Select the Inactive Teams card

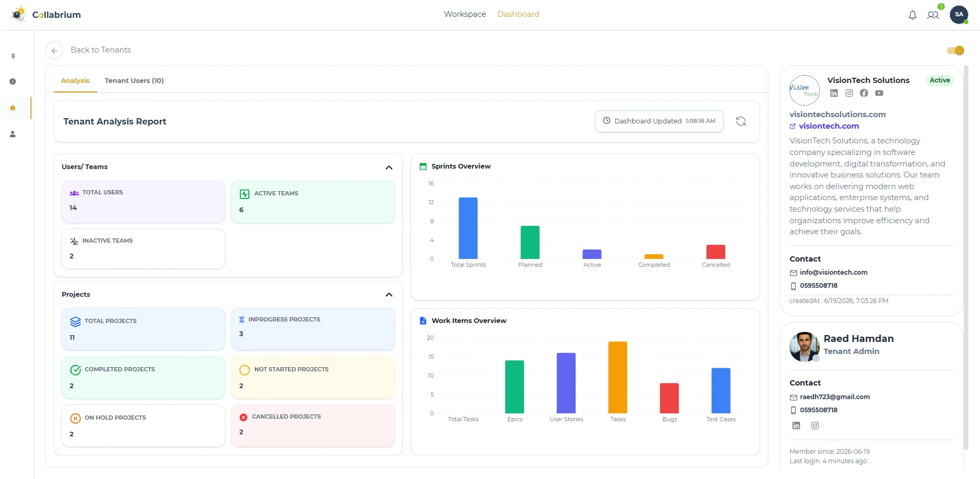pos(143,249)
